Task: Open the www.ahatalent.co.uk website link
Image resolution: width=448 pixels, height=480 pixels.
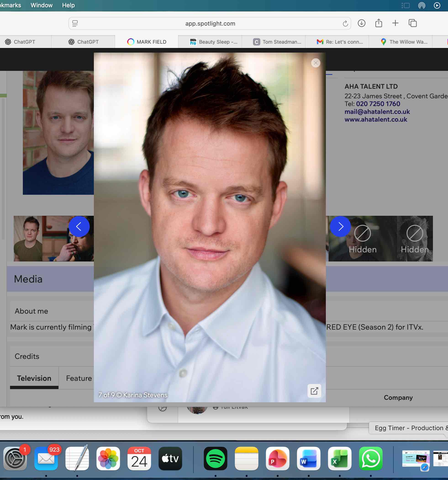Action: click(376, 119)
